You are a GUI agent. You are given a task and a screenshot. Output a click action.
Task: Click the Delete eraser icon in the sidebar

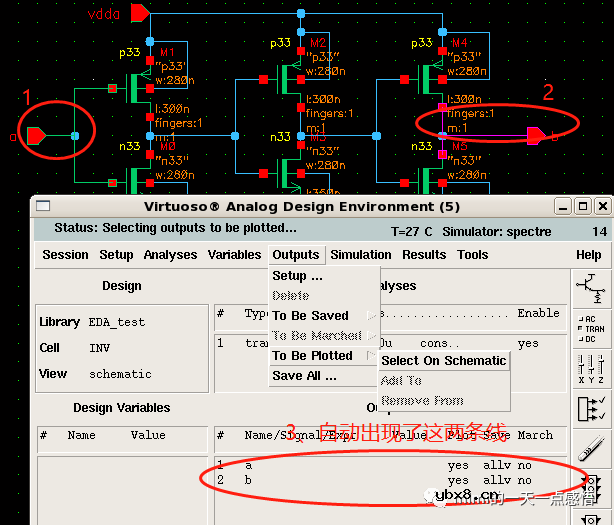(590, 448)
